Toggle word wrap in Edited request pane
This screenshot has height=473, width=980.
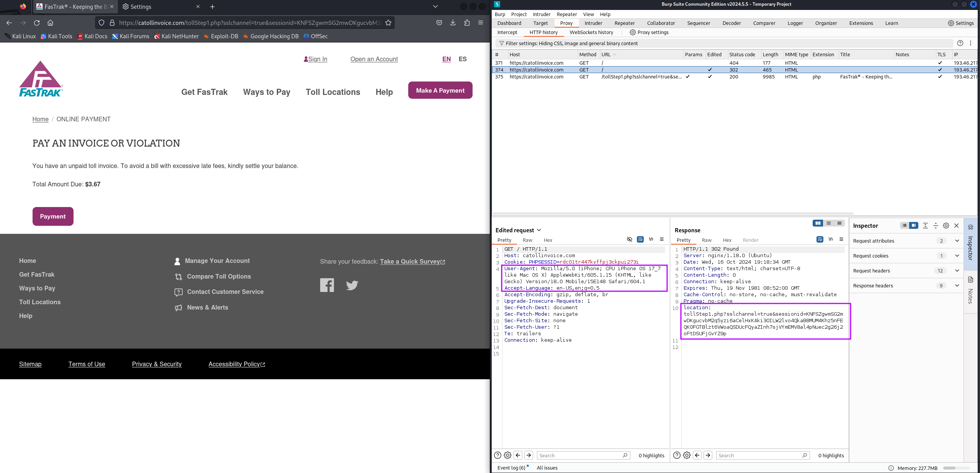(x=640, y=239)
